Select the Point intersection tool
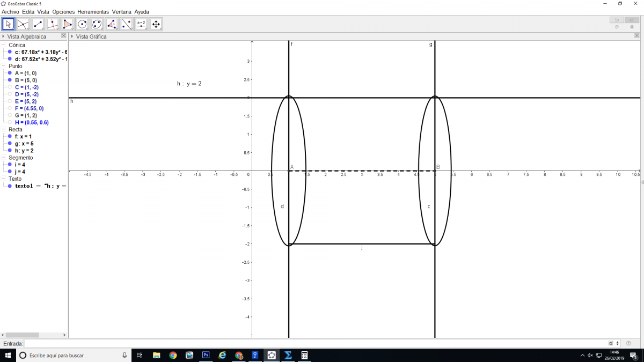The width and height of the screenshot is (644, 362). [23, 24]
